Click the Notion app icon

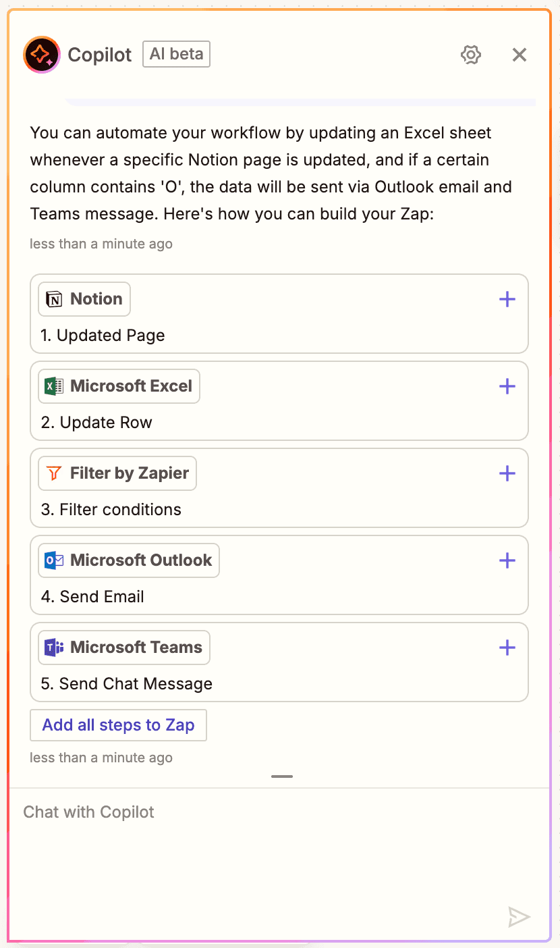point(54,299)
